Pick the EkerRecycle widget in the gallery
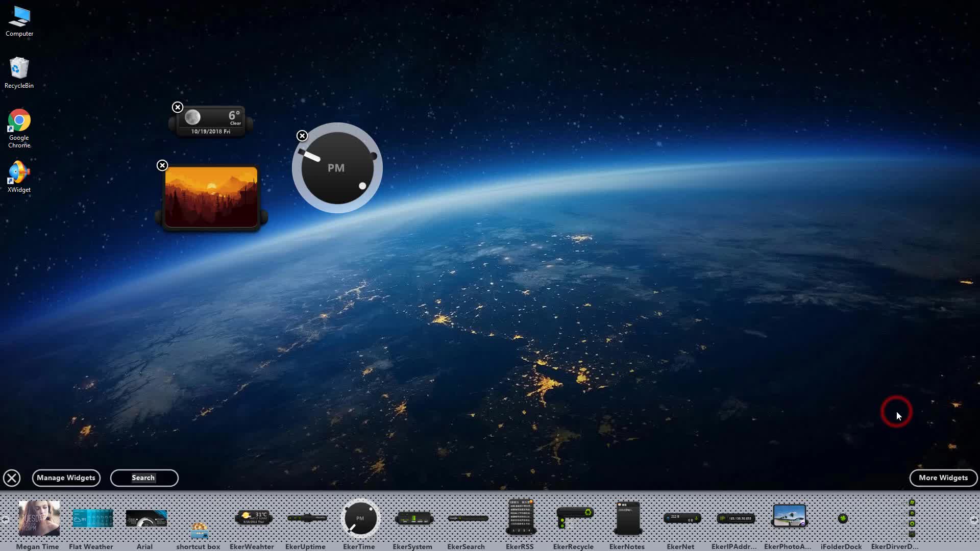The width and height of the screenshot is (980, 551). click(x=574, y=517)
